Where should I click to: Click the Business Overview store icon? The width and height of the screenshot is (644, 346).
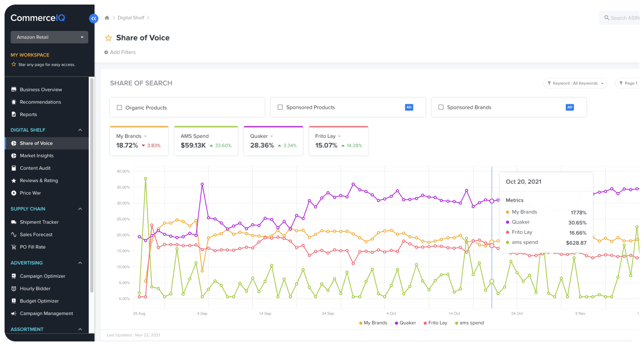pyautogui.click(x=14, y=90)
